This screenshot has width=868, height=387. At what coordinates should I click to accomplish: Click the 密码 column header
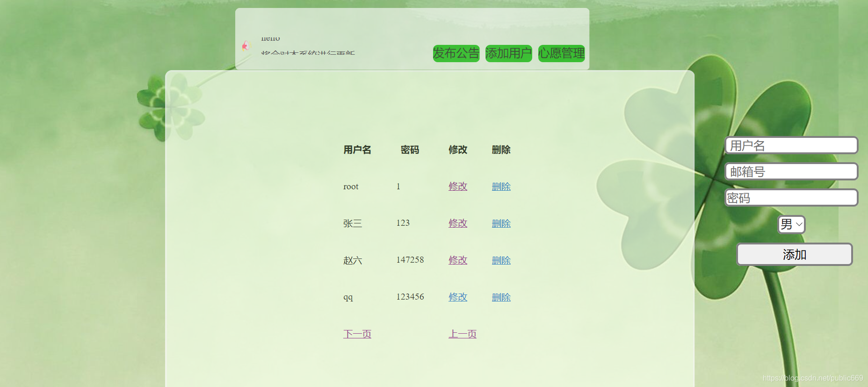(410, 150)
